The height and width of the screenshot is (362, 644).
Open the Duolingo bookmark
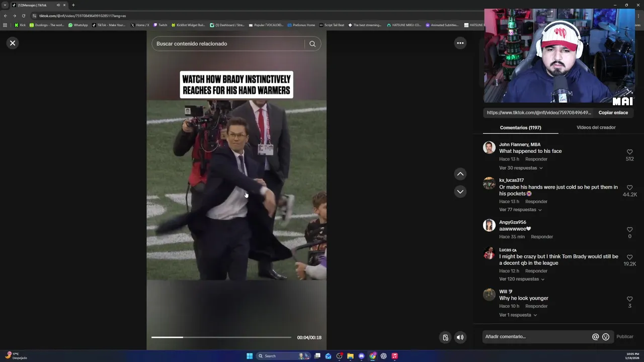[47, 25]
